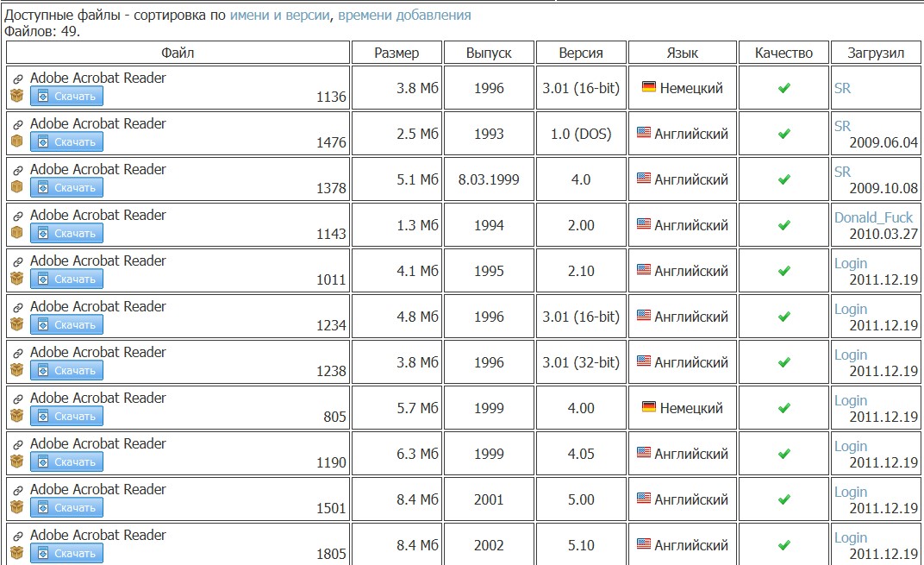Viewport: 924px width, 565px height.
Task: Click the Версия column header
Action: tap(581, 53)
